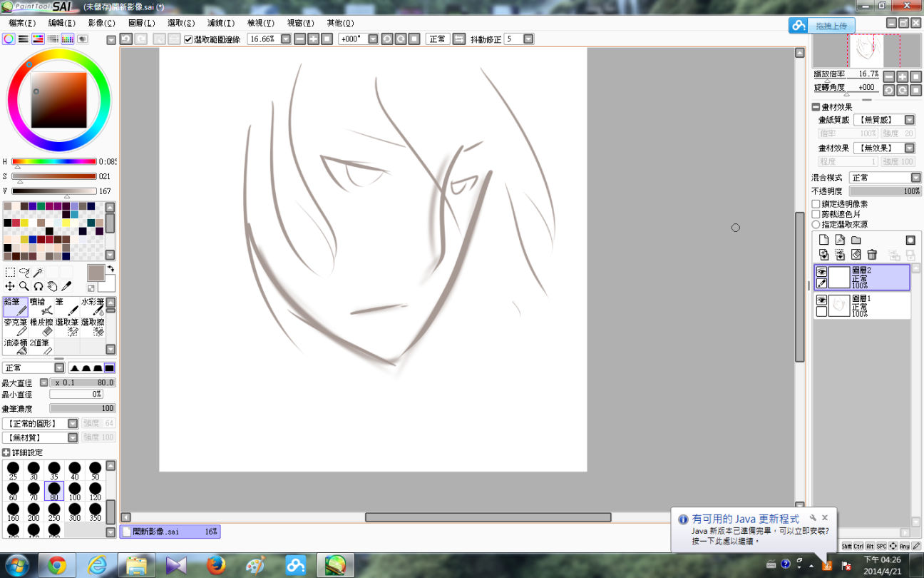Open the 濾鏡 (Filter) menu

point(220,23)
